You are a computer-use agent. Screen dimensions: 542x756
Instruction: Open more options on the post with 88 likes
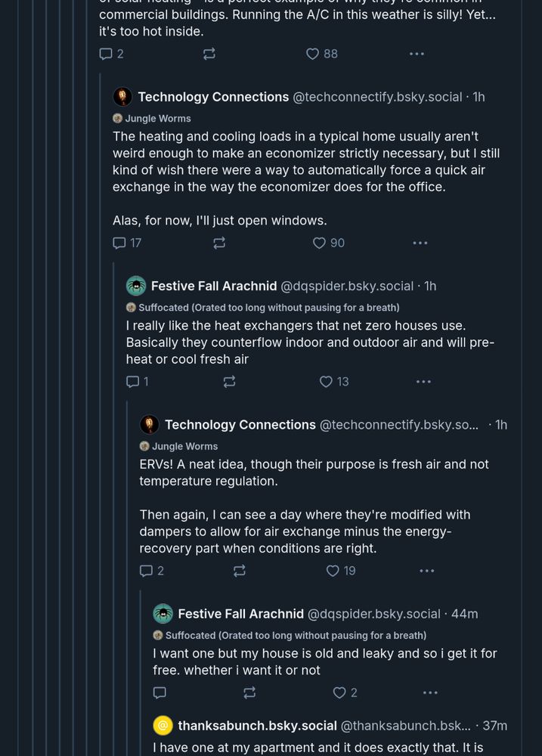(x=417, y=54)
